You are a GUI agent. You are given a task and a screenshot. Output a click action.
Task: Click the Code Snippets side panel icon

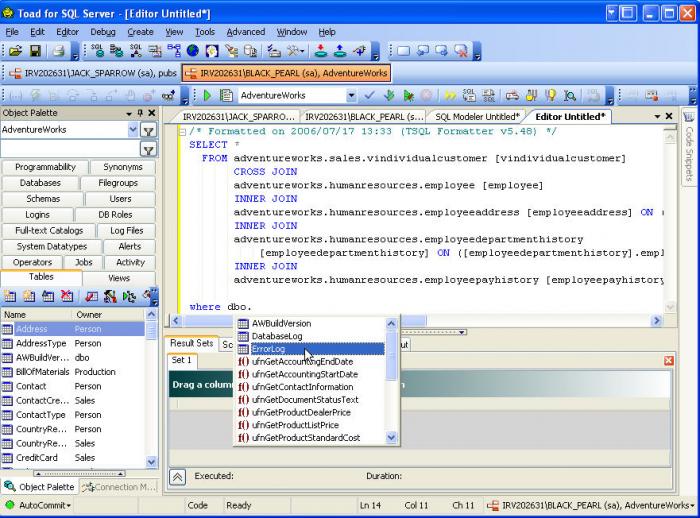coord(689,118)
